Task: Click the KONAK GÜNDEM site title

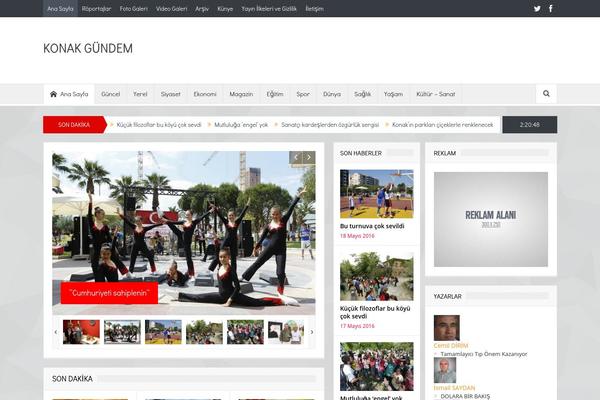Action: (88, 49)
